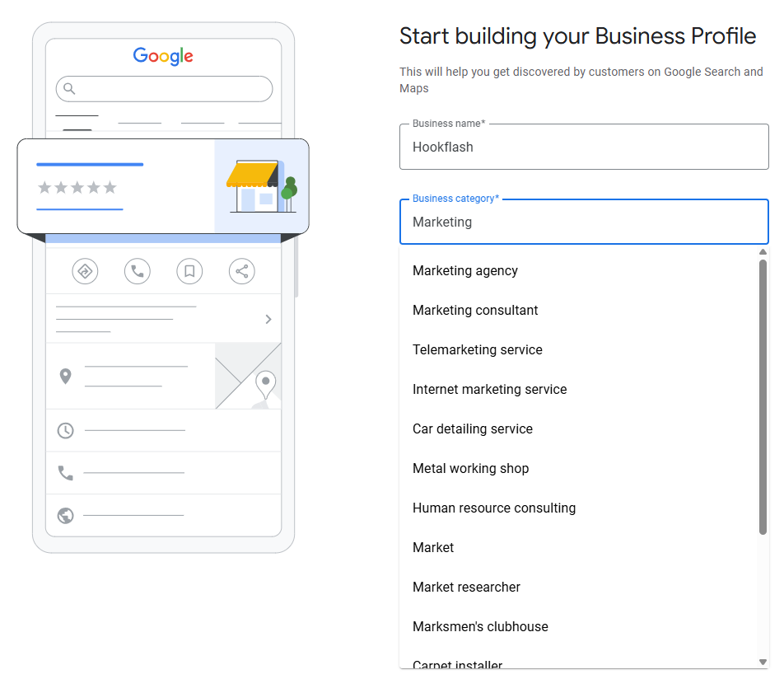Screen dimensions: 784x679
Task: Click the right chevron arrow in phone mockup
Action: click(268, 319)
